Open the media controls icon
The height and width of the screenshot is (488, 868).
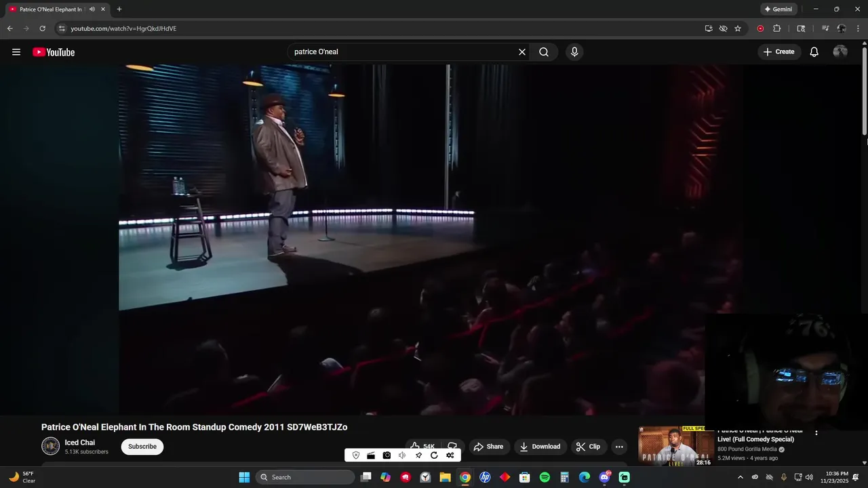point(825,28)
